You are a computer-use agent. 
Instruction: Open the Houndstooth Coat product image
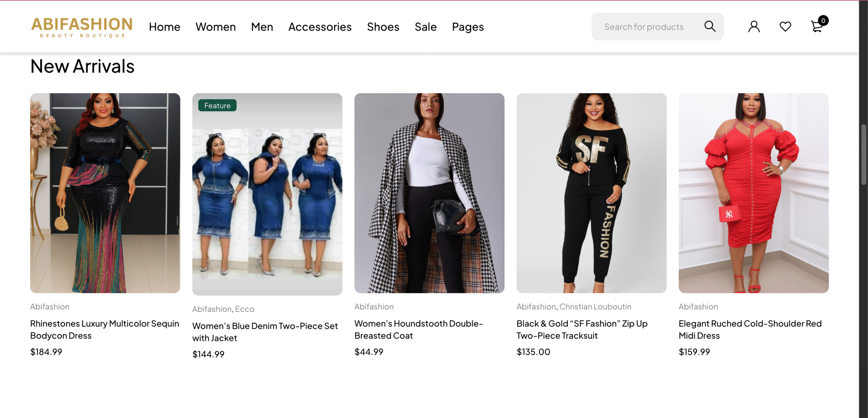[429, 193]
